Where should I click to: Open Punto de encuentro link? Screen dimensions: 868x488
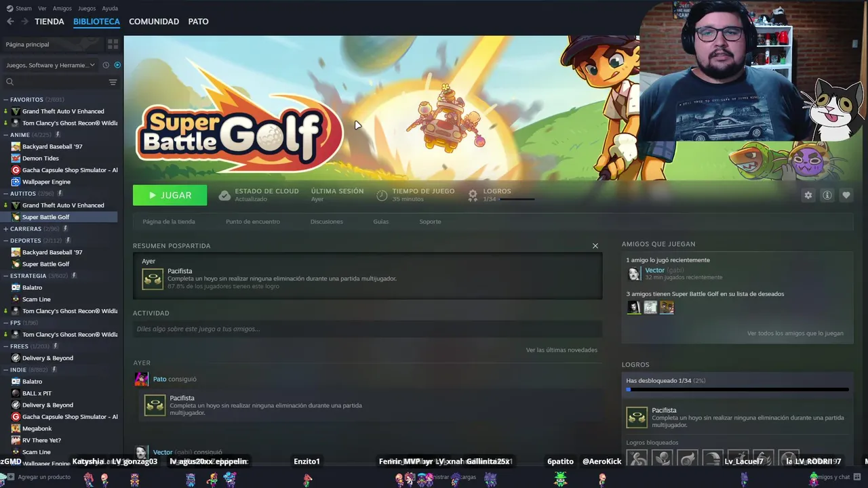253,222
